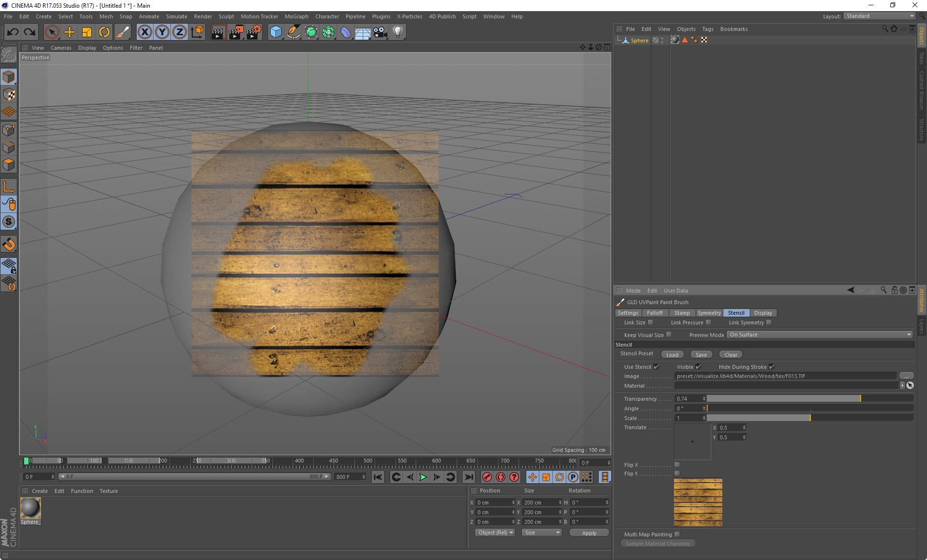The width and height of the screenshot is (927, 560).
Task: Enable Snap magnet icon in left palette
Action: (9, 244)
